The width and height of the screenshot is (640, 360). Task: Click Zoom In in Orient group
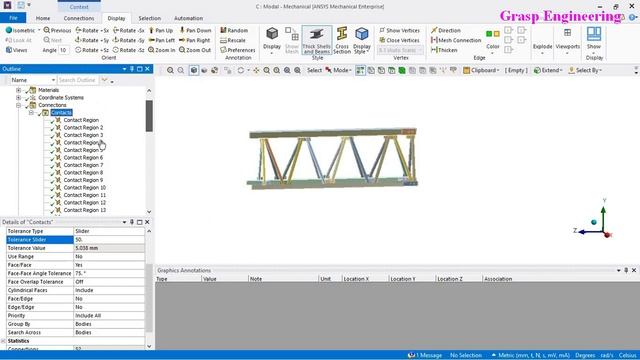point(162,50)
